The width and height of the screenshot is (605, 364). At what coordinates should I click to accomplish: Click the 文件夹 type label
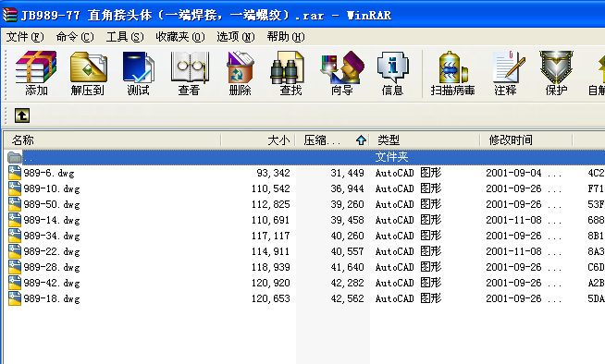391,157
